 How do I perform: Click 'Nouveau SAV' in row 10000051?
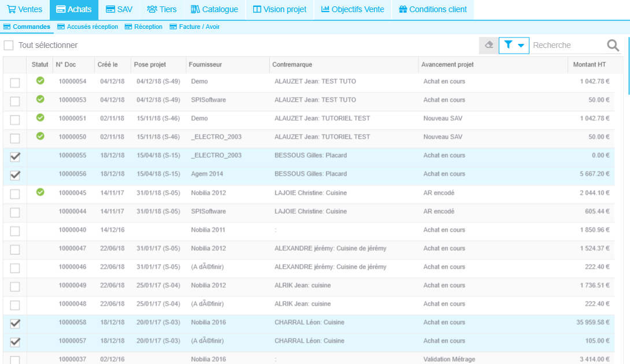pos(443,118)
